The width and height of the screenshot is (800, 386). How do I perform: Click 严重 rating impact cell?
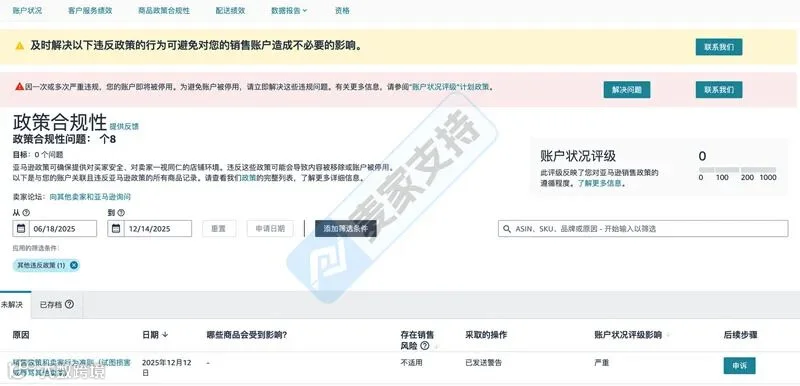602,363
